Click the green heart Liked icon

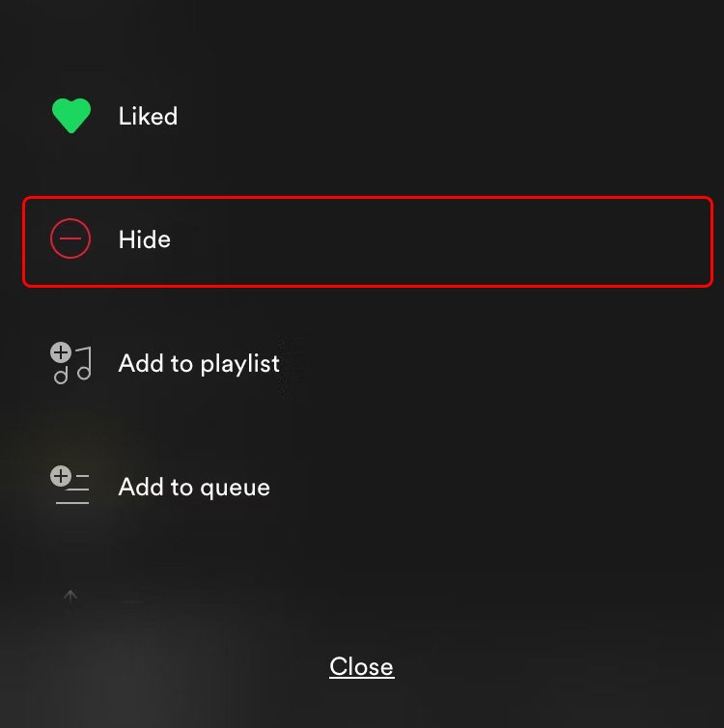[x=70, y=117]
